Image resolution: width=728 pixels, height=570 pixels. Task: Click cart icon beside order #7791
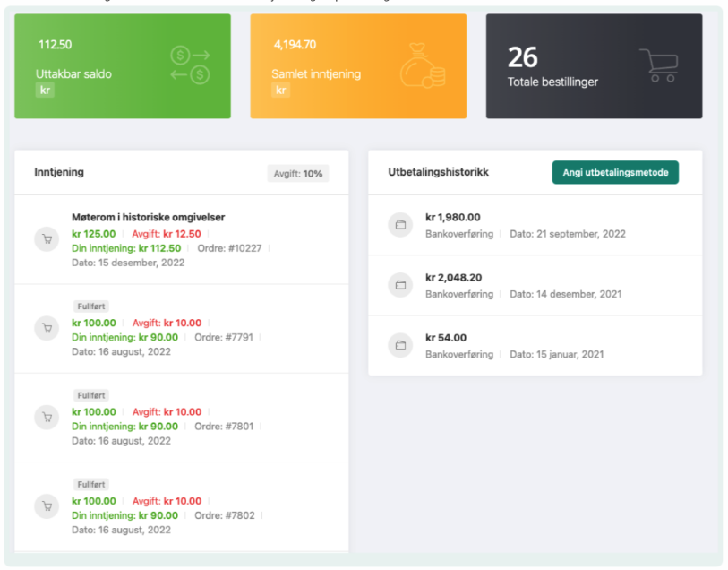[x=46, y=329]
